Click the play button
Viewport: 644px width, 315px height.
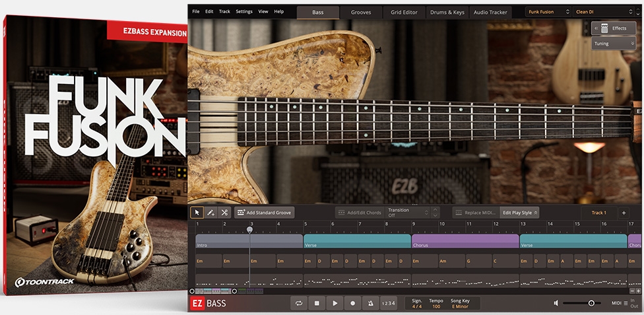[x=335, y=304]
